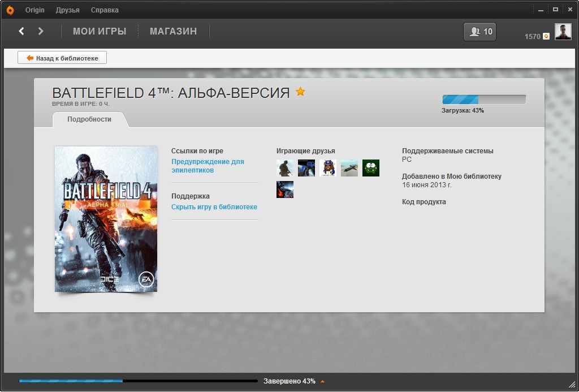Switch to МОИ ИГРЫ section
This screenshot has height=392, width=579.
[x=100, y=32]
